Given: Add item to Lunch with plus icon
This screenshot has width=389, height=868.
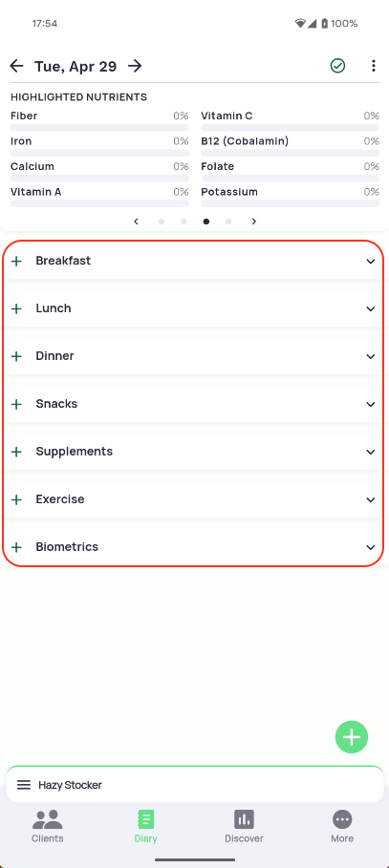Looking at the screenshot, I should [x=16, y=308].
